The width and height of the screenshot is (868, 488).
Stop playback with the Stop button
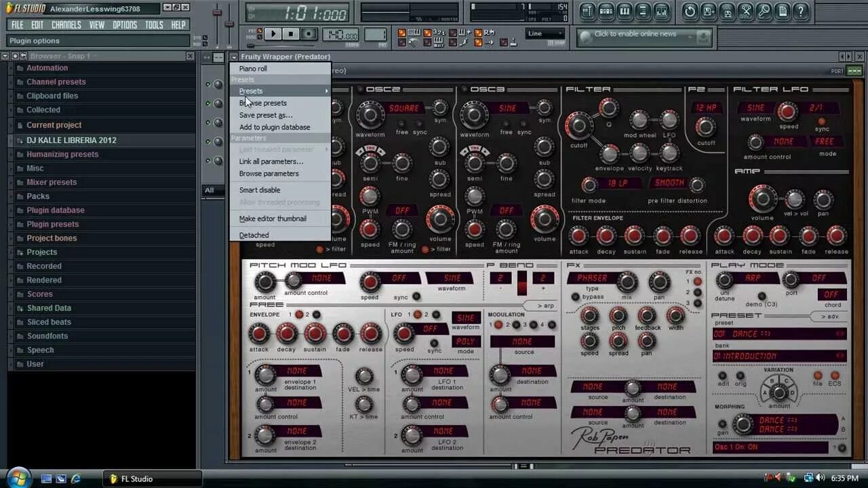[290, 34]
